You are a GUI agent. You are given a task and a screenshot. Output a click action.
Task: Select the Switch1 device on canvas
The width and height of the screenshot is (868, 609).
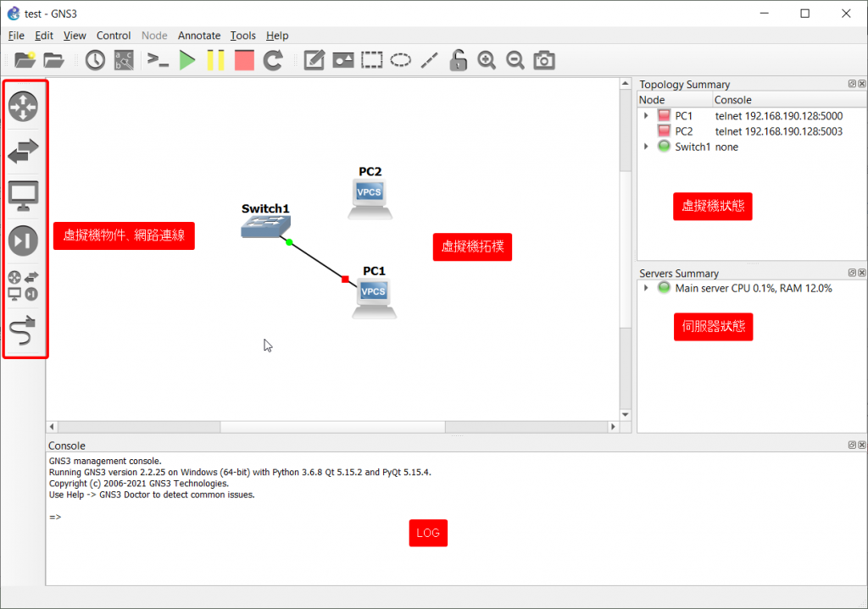point(265,226)
